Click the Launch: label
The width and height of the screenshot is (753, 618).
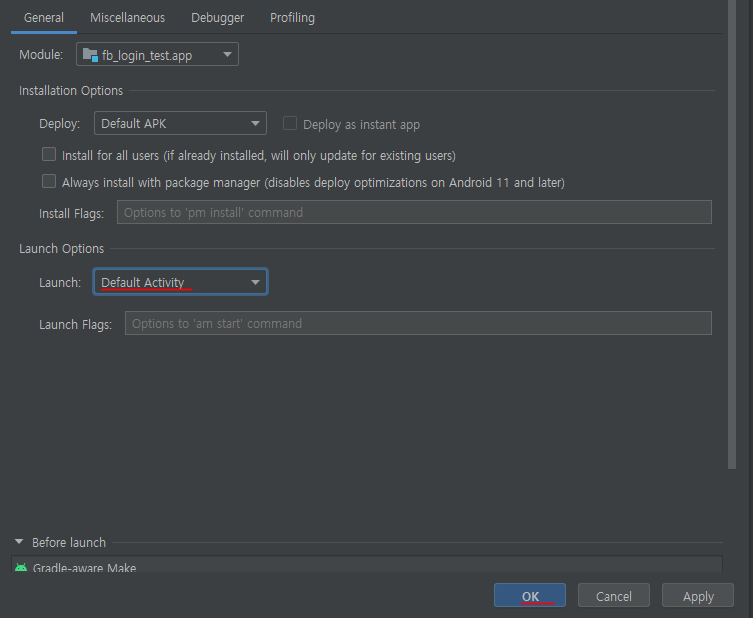(x=60, y=282)
